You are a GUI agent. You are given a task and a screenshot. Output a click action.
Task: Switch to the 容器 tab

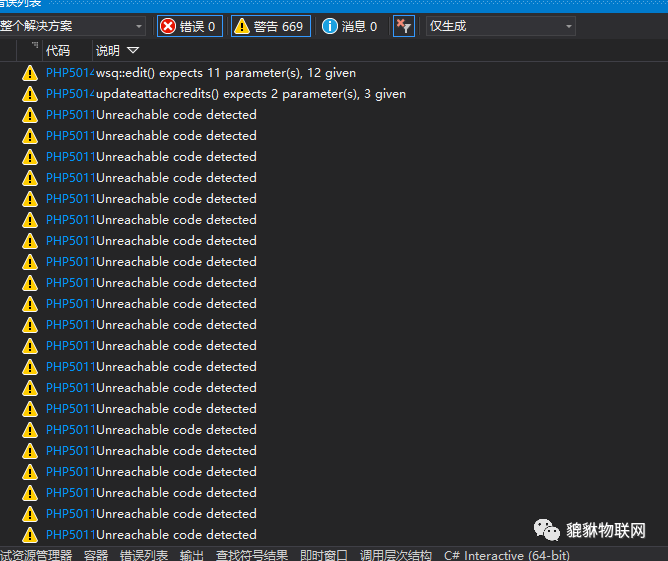pos(96,555)
